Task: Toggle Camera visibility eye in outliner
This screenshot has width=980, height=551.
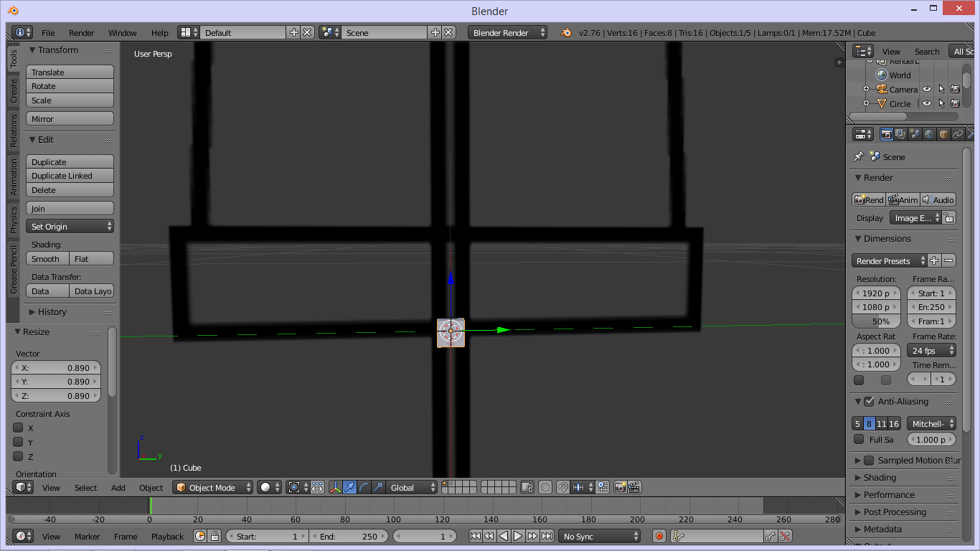Action: tap(927, 90)
